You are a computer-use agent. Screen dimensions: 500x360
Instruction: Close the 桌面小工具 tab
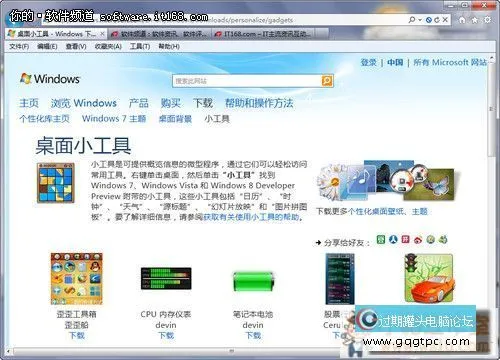point(102,34)
